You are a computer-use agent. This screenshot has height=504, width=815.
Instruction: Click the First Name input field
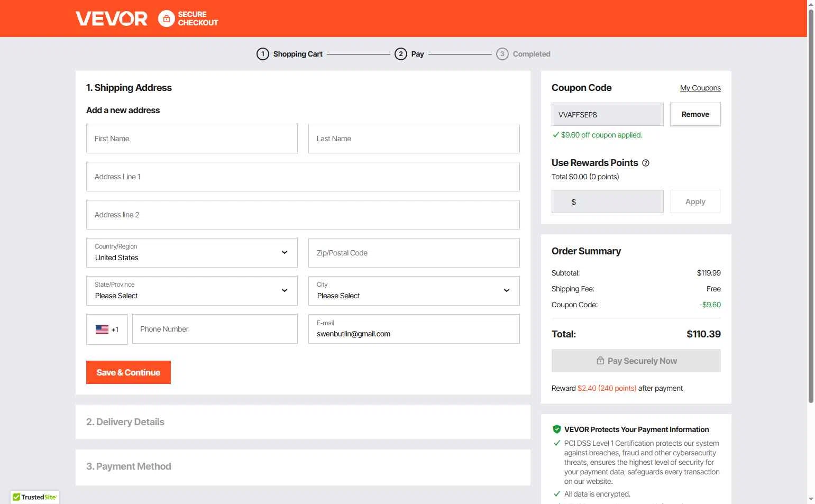[192, 139]
